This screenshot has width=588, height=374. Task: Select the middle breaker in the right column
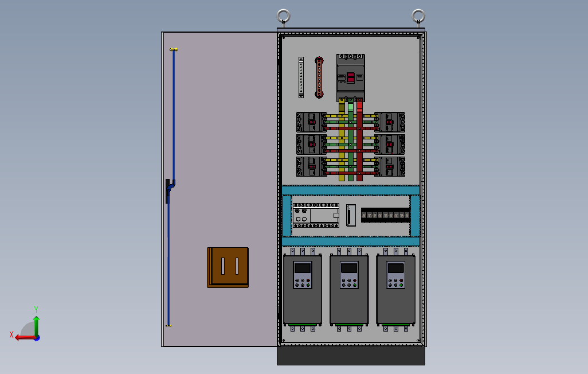pos(390,145)
